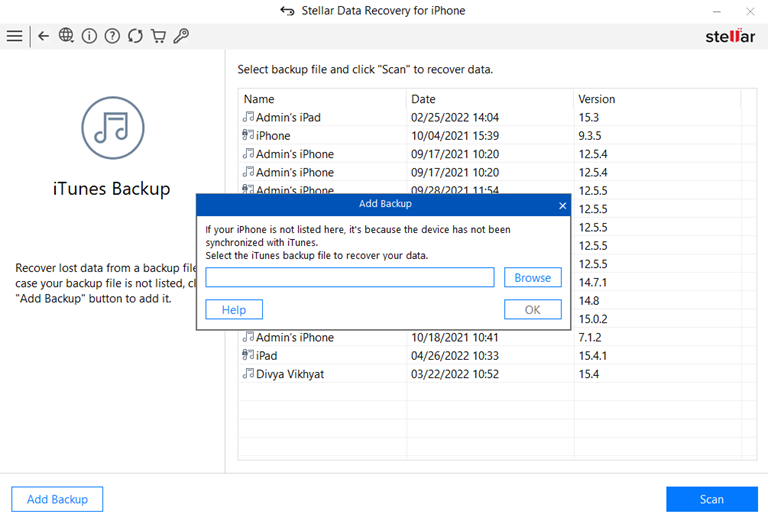Minimize the Stellar Data Recovery window
The image size is (768, 524).
point(717,11)
